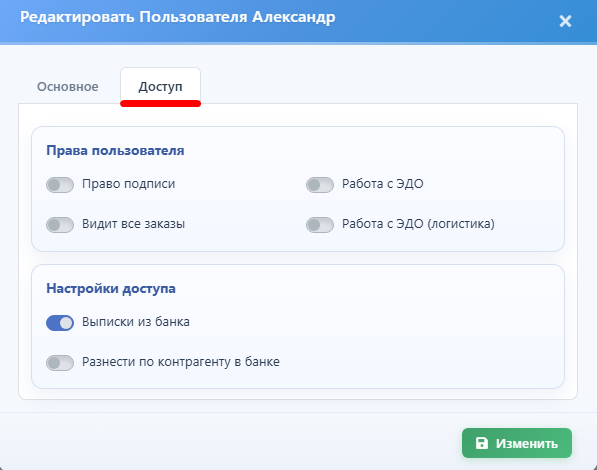The width and height of the screenshot is (597, 470).
Task: Enable the Работа с ЭДО toggle
Action: point(320,185)
